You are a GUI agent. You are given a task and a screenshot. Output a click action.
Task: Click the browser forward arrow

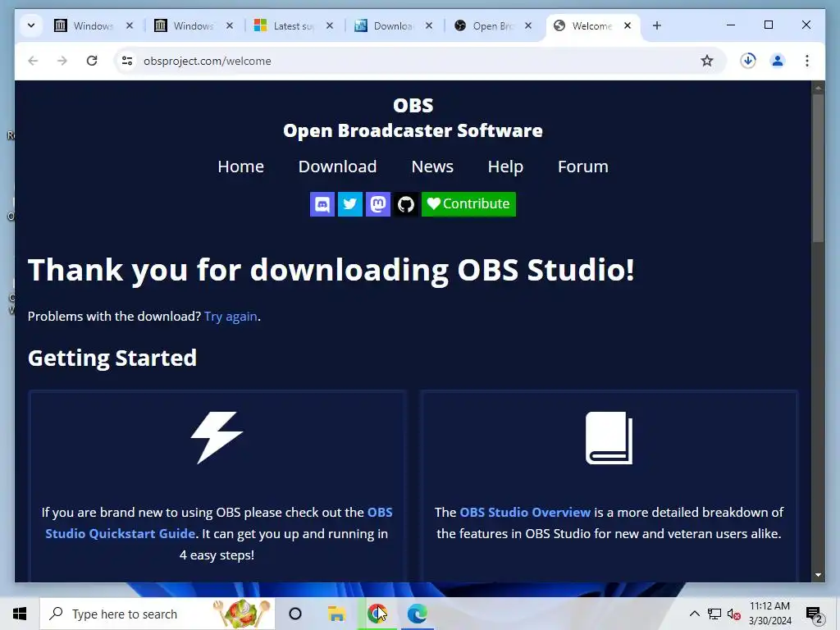pyautogui.click(x=62, y=61)
